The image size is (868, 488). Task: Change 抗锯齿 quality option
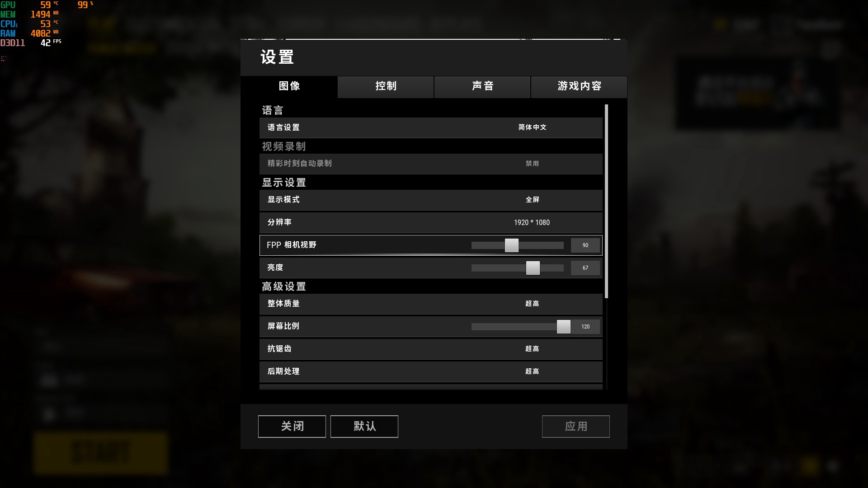pos(431,349)
